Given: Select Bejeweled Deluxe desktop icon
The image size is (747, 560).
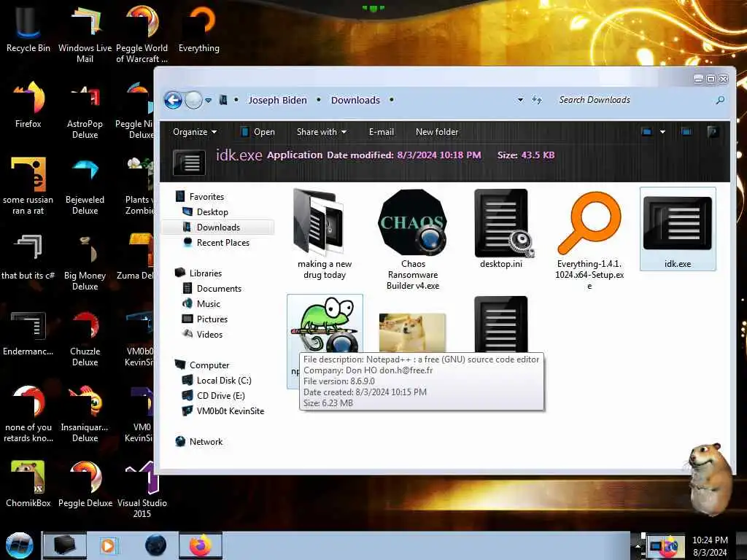Looking at the screenshot, I should [x=85, y=186].
